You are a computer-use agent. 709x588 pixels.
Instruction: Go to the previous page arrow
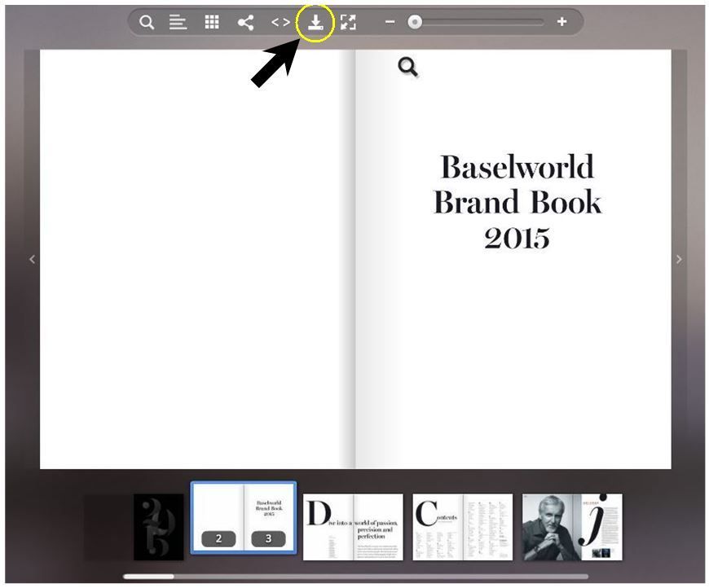coord(32,259)
